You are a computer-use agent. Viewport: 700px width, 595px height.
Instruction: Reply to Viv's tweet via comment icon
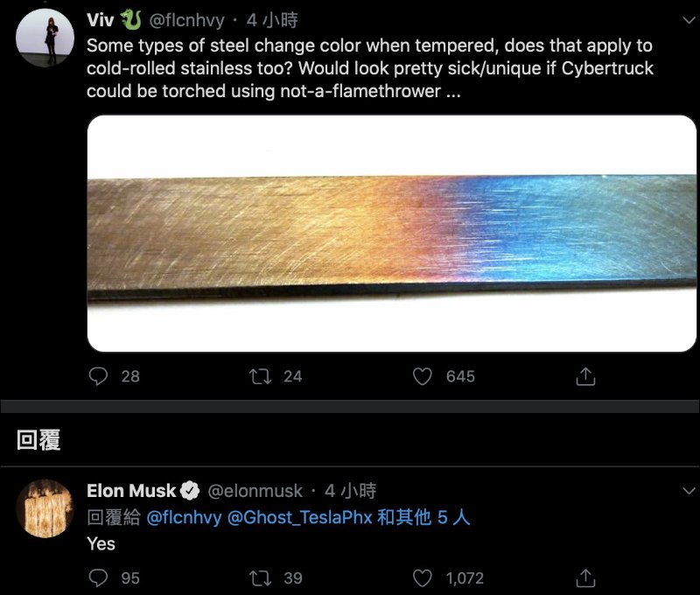[x=100, y=376]
